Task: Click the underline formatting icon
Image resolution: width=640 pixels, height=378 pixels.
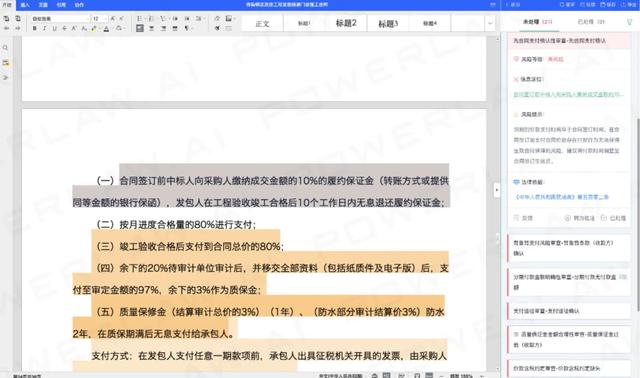Action: (54, 29)
